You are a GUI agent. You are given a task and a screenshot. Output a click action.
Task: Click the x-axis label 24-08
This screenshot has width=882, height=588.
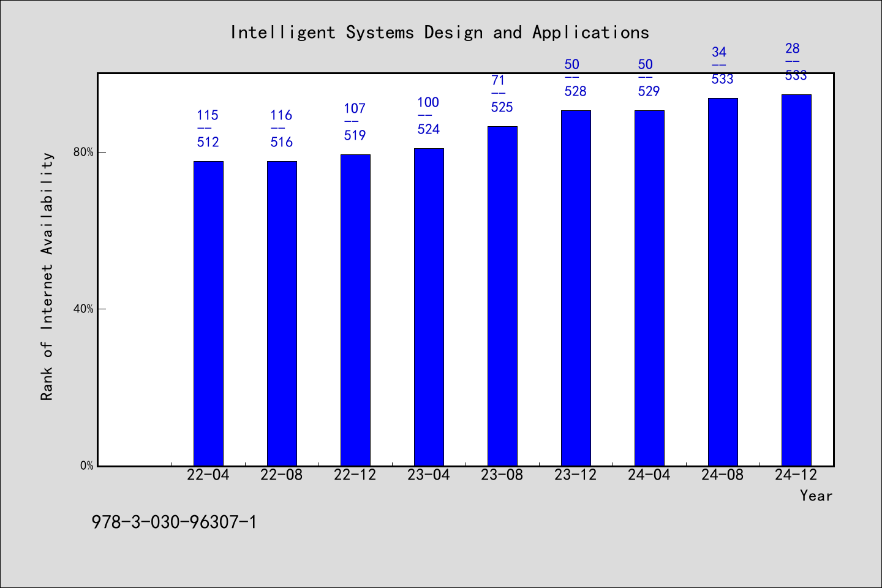pos(723,475)
